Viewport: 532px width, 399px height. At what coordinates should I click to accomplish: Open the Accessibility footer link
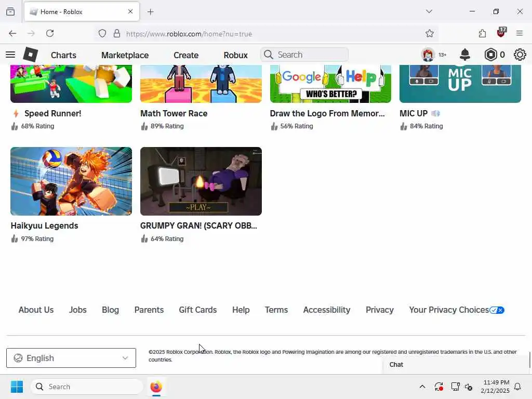click(x=327, y=310)
